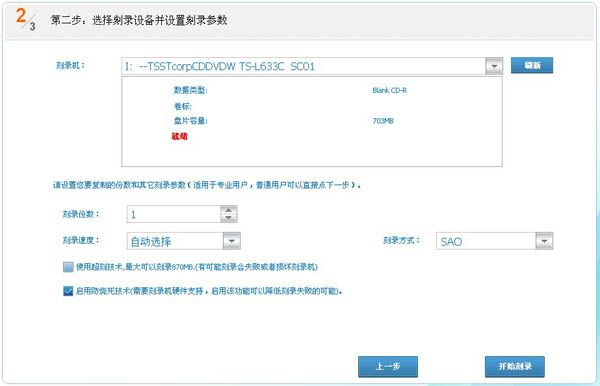Click the 卷标 volume label text
The image size is (600, 386).
[x=183, y=106]
